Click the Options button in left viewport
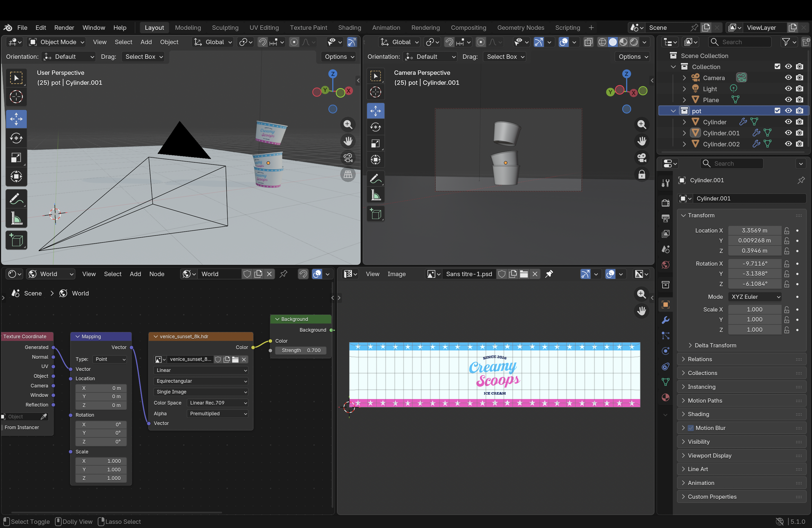This screenshot has width=812, height=528. (x=339, y=57)
